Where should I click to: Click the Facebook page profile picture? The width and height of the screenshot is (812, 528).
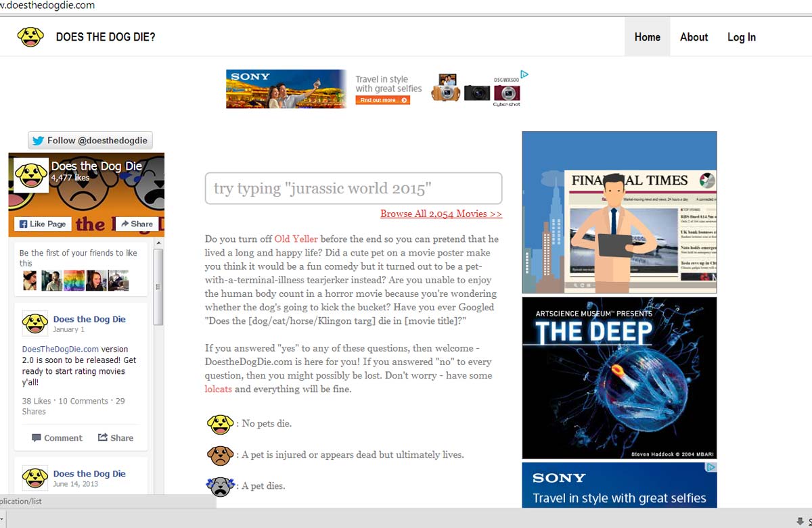coord(31,175)
